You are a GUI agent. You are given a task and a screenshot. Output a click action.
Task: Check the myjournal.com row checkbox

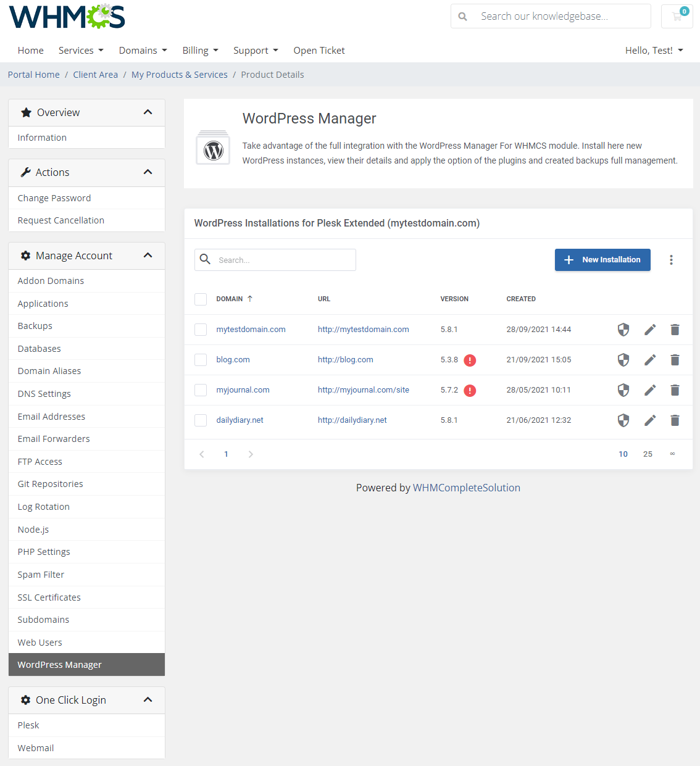(x=201, y=390)
